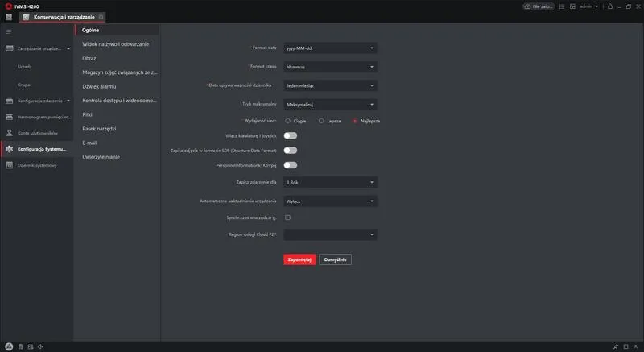Screen dimensions: 644x352
Task: Switch to the Dźwięk alarmu settings section
Action: [101, 86]
